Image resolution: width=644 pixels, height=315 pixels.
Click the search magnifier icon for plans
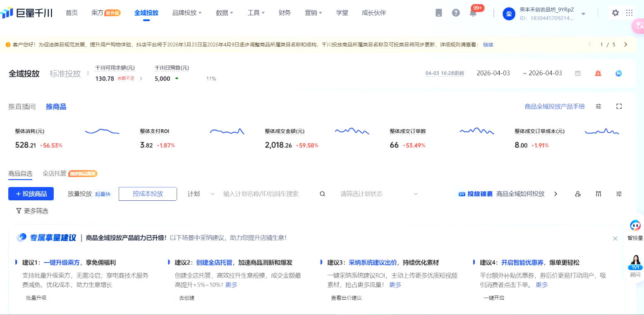click(x=323, y=194)
